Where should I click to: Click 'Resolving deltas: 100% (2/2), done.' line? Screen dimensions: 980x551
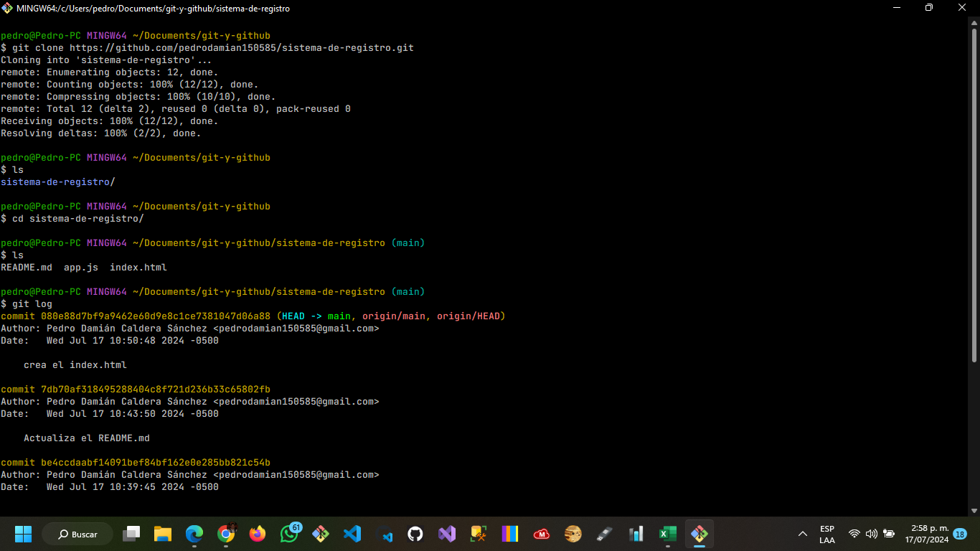pyautogui.click(x=101, y=133)
